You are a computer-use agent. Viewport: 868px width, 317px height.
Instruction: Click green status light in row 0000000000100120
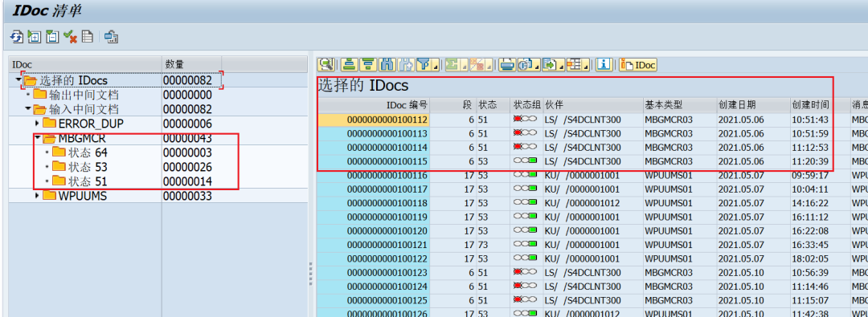click(x=533, y=230)
